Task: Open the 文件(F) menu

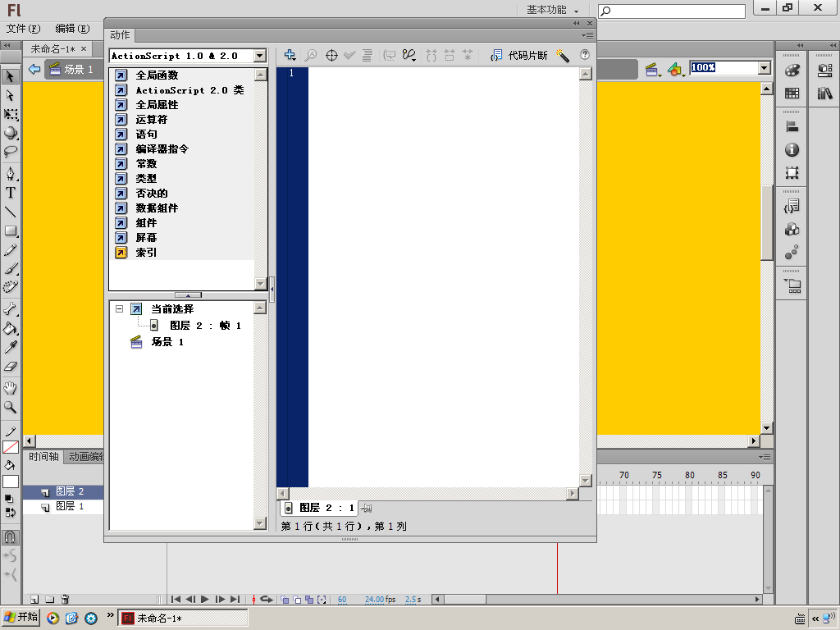Action: [23, 29]
